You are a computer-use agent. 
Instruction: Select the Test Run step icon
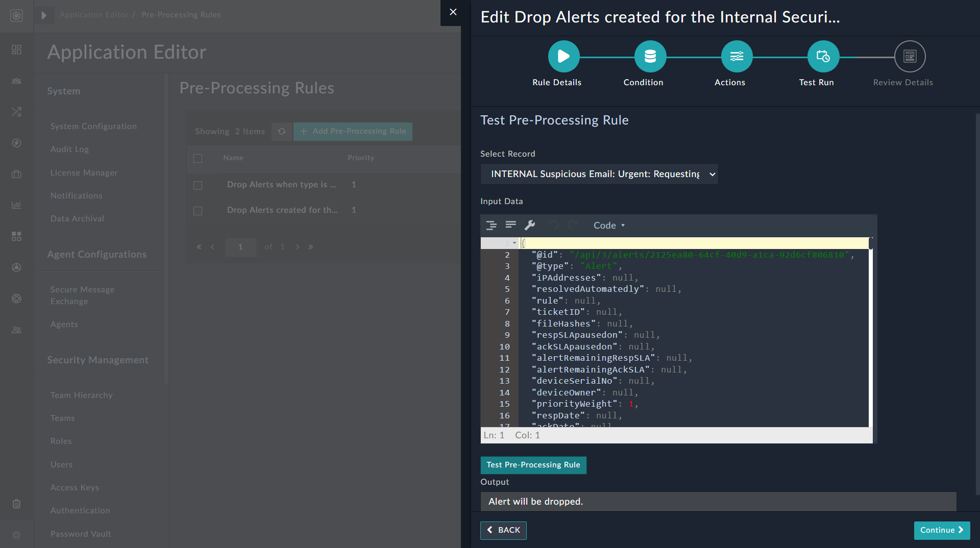823,56
